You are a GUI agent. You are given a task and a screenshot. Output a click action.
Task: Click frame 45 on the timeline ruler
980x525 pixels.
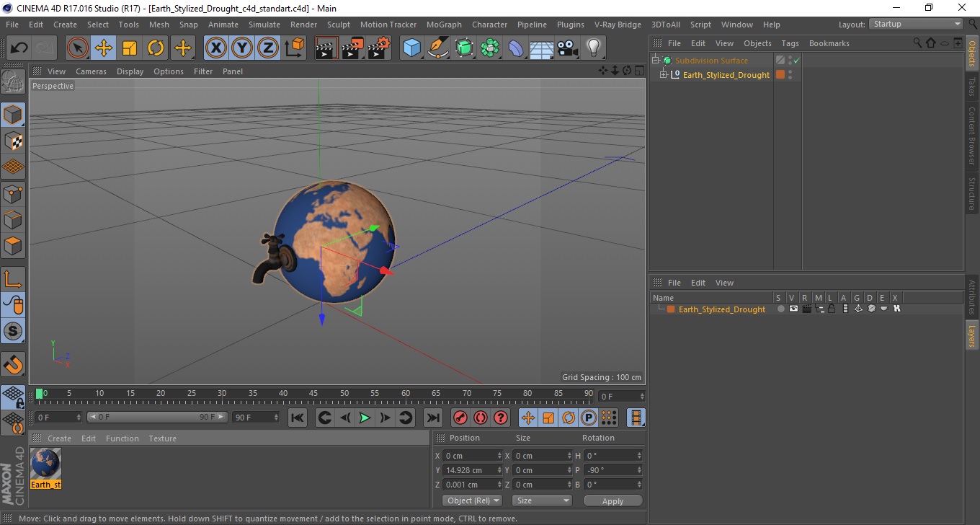coord(314,394)
